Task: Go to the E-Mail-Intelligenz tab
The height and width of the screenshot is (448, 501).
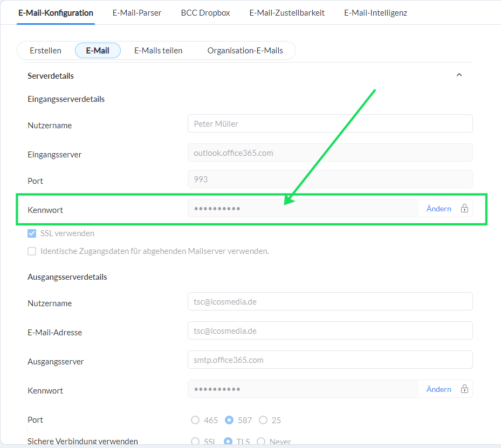Action: 375,13
